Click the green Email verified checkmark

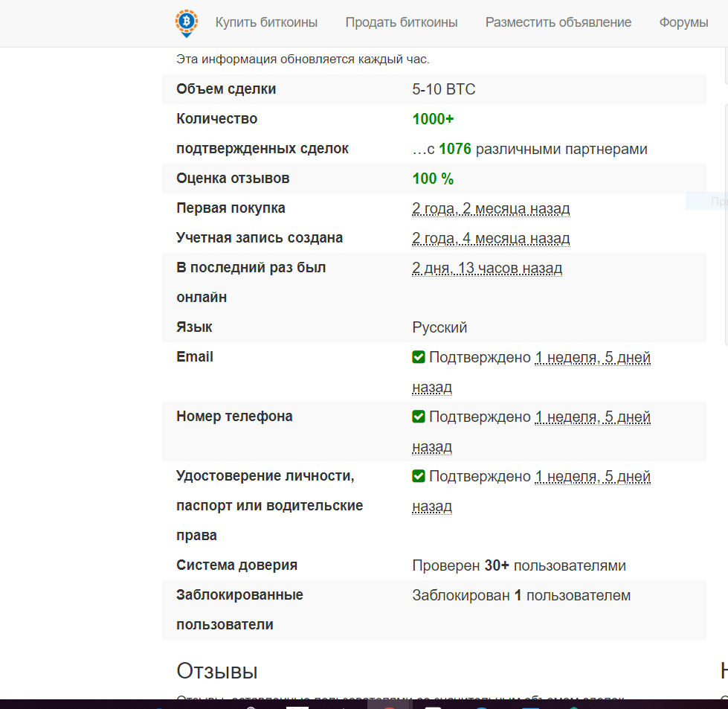point(419,357)
